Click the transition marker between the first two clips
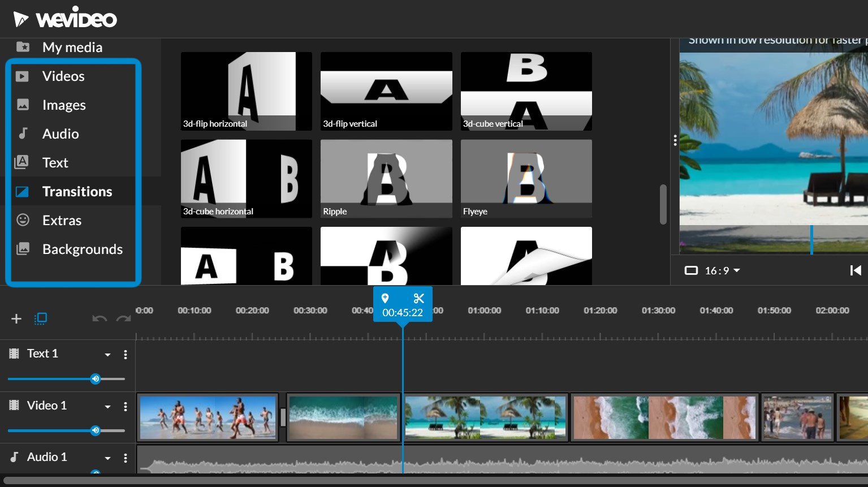The height and width of the screenshot is (487, 868). pos(283,417)
